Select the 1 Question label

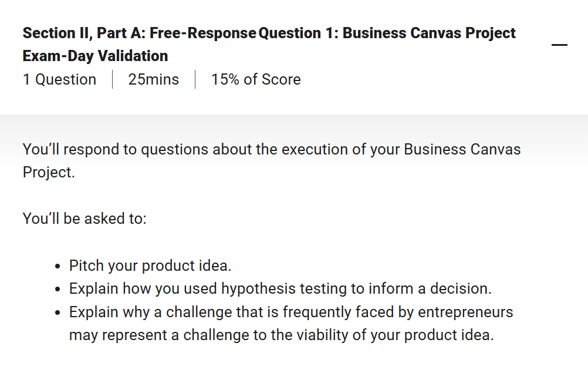point(60,79)
